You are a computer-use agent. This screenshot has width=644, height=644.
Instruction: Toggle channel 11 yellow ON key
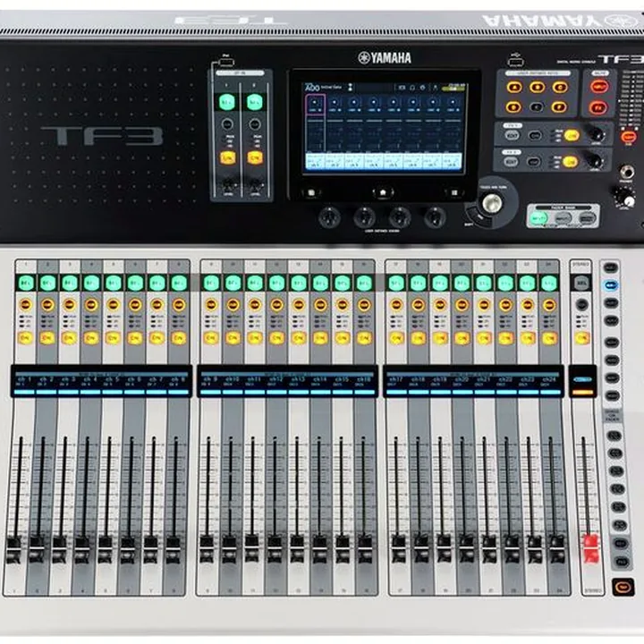(255, 338)
